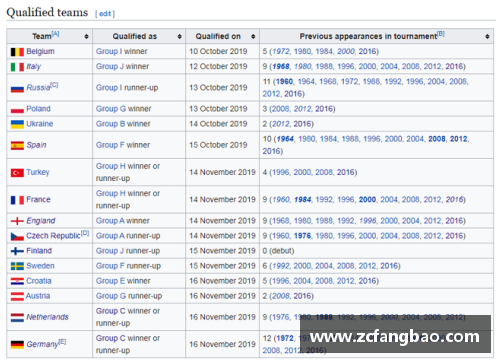Click the Turkey flag icon
Viewport: 500px width, 362px height.
click(x=17, y=172)
